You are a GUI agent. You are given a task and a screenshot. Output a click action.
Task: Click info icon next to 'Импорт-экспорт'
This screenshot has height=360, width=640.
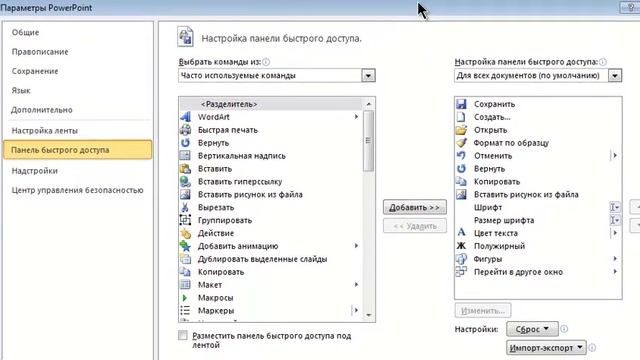click(592, 348)
